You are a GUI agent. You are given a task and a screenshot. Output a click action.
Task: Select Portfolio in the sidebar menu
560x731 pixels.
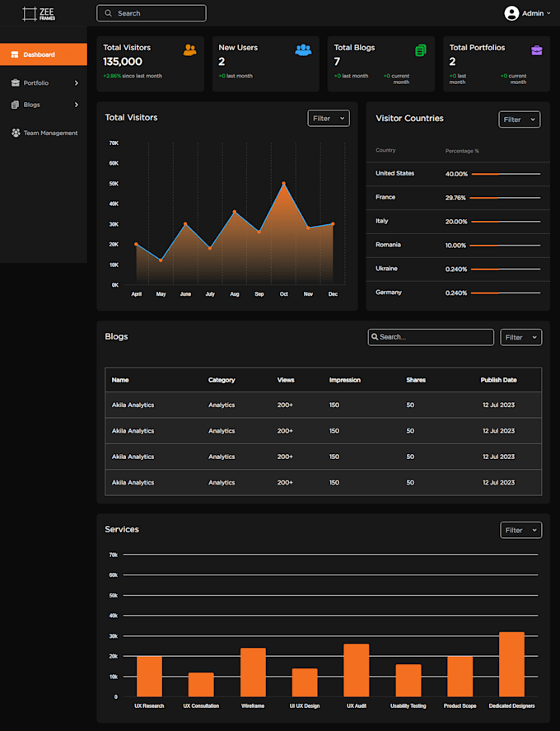coord(44,83)
